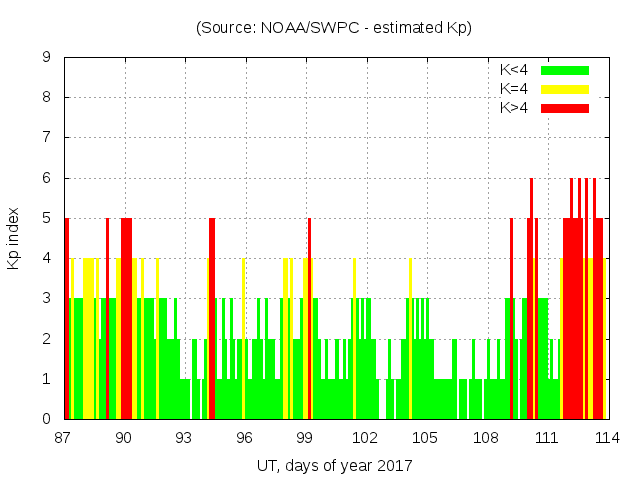Select the K<4 legend text label
This screenshot has height=480, width=640.
tap(512, 70)
